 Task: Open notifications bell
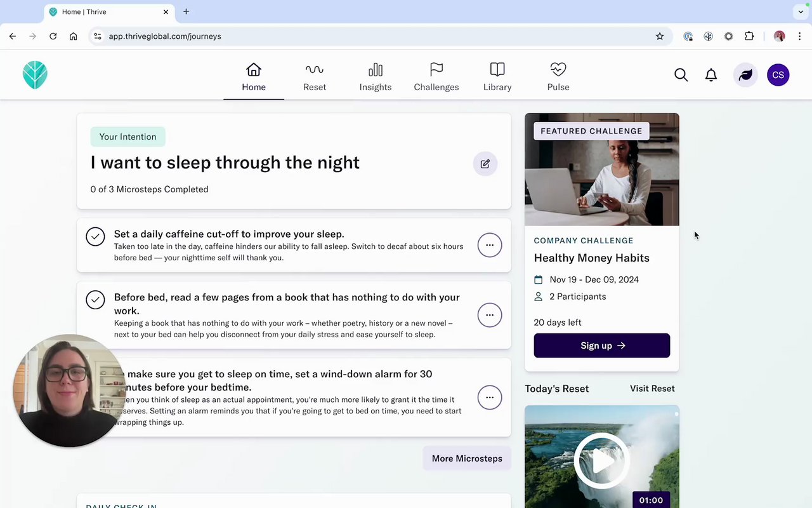(x=711, y=75)
